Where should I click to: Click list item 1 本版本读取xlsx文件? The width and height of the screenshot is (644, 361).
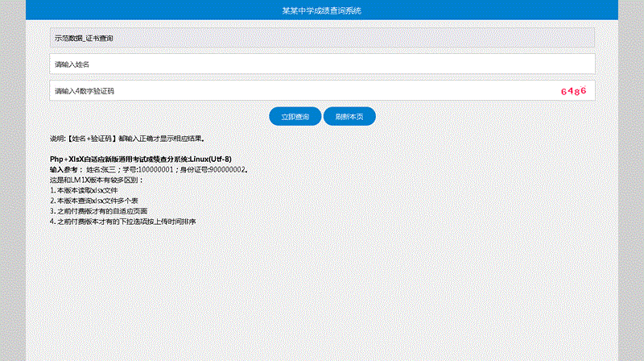tap(84, 190)
